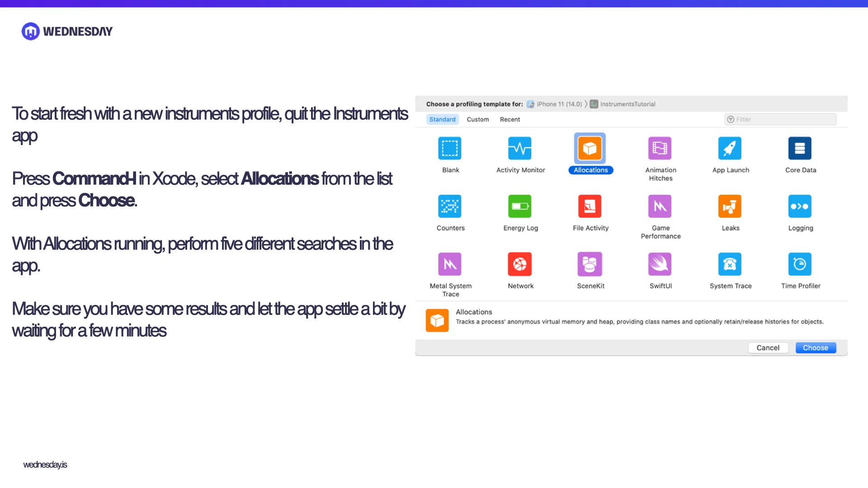Click the Wednesday logo icon
This screenshot has width=868, height=488.
click(31, 31)
